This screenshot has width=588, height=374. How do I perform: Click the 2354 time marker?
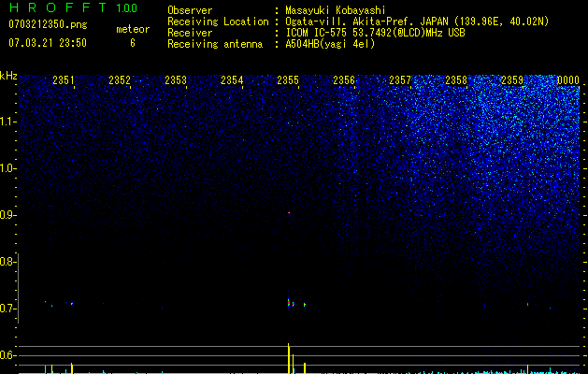[x=232, y=80]
